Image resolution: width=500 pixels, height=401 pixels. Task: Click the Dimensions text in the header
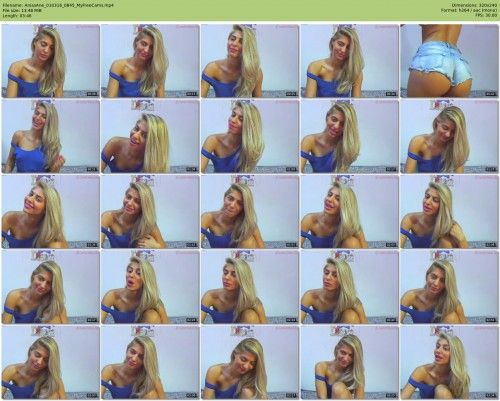[475, 5]
